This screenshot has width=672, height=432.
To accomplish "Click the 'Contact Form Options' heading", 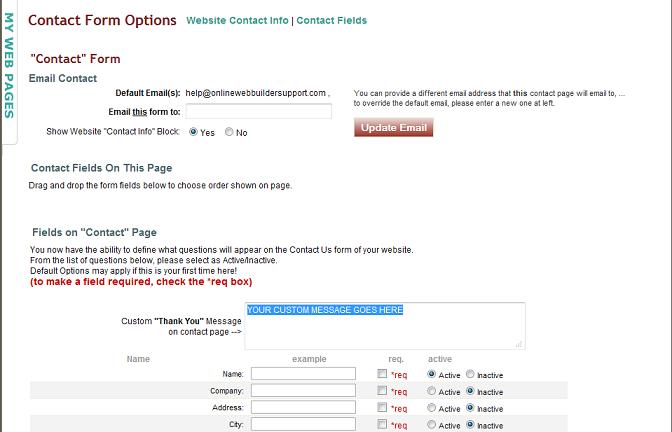I will (x=102, y=21).
